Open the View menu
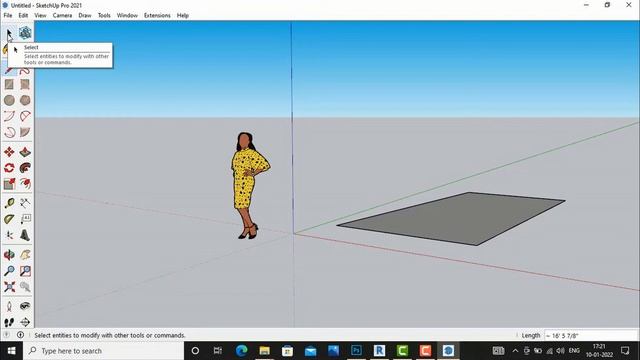The width and height of the screenshot is (640, 360). 40,16
